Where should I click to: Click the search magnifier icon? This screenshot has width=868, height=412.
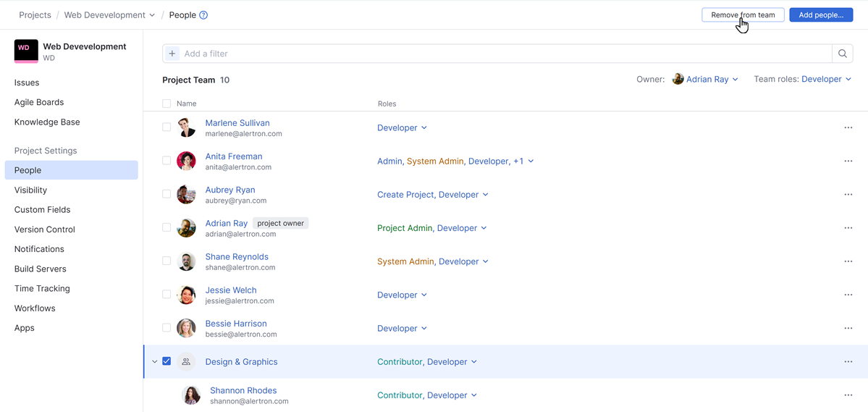click(x=842, y=54)
